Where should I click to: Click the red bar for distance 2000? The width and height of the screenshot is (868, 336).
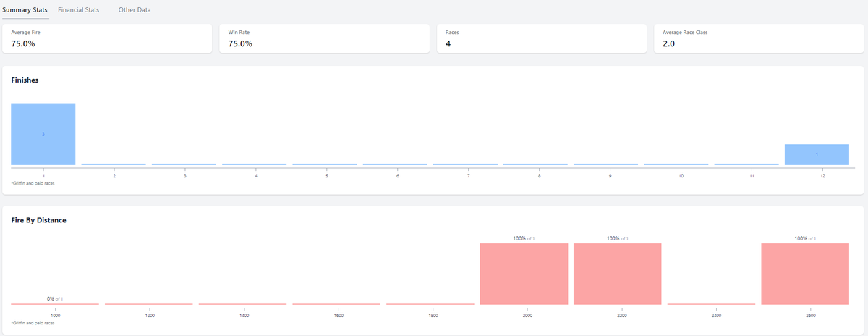click(x=524, y=274)
